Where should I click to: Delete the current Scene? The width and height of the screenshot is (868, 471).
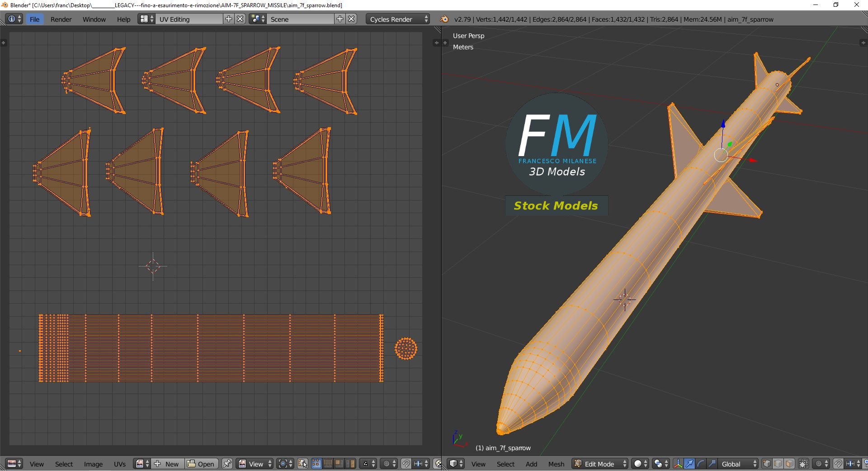pos(352,19)
